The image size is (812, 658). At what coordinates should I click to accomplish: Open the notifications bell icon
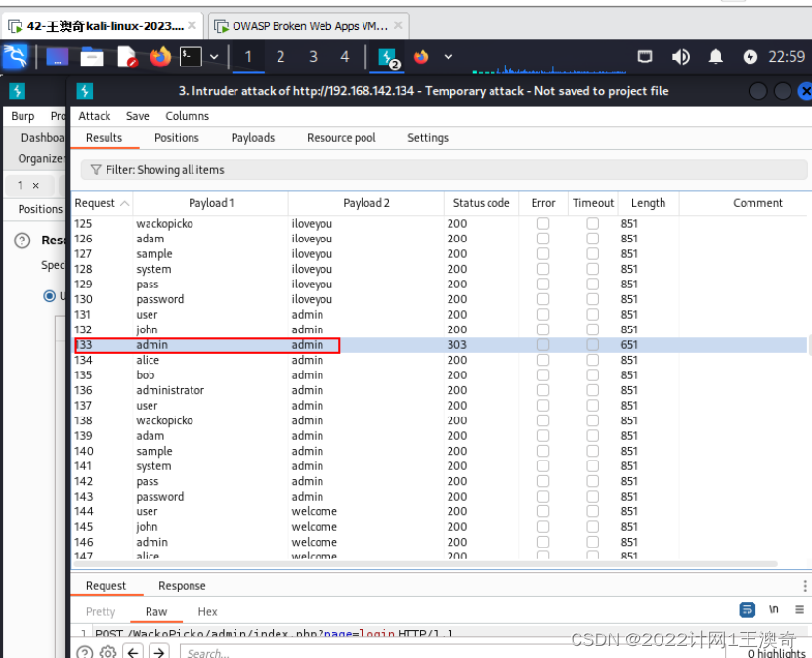(715, 56)
